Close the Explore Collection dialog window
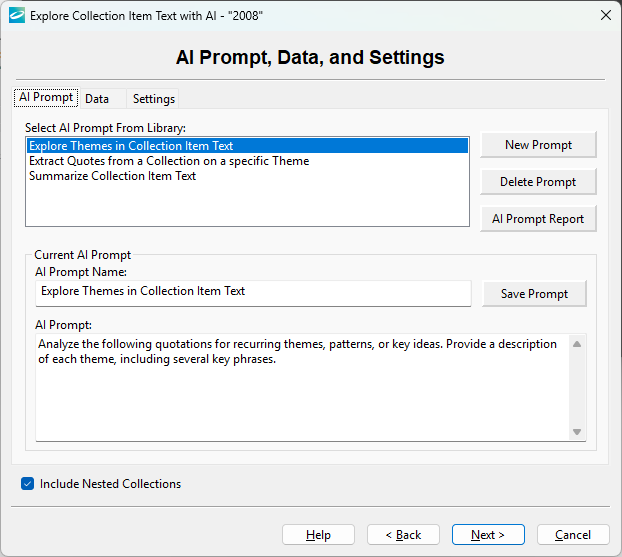This screenshot has height=557, width=622. pos(605,15)
